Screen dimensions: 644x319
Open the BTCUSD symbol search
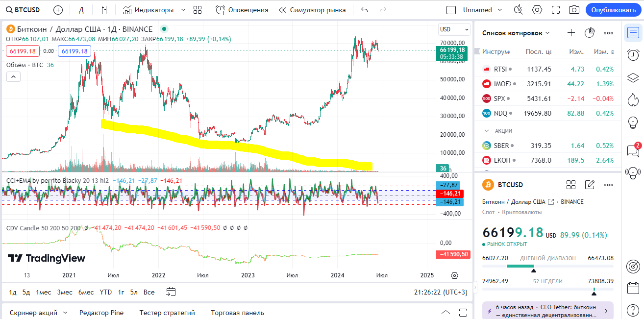(x=23, y=10)
